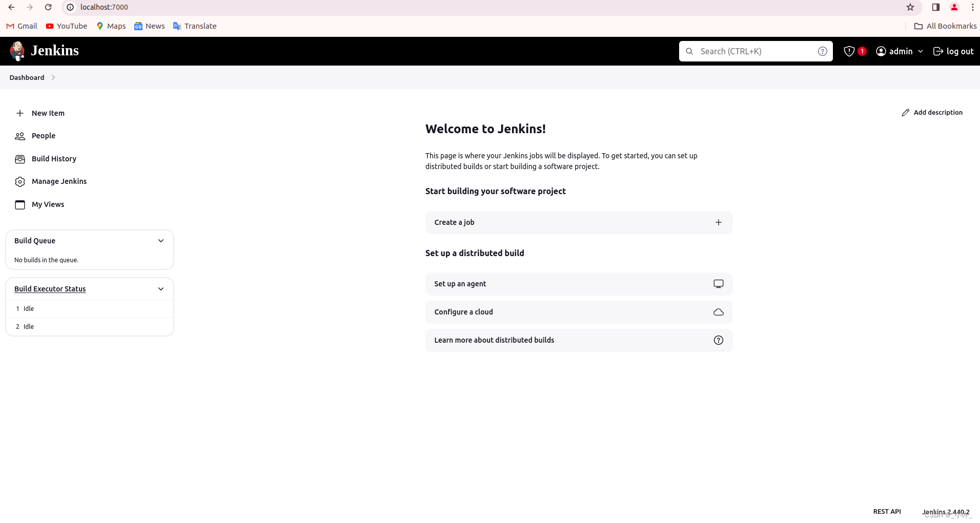980x523 pixels.
Task: Click the log out arrow icon
Action: pos(938,51)
